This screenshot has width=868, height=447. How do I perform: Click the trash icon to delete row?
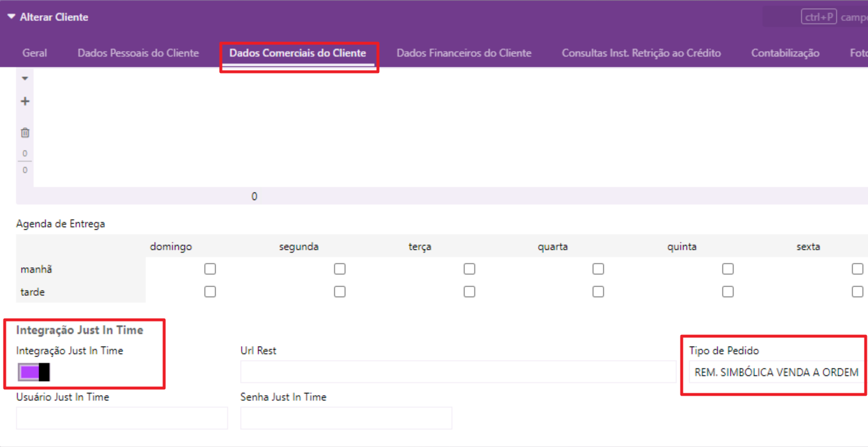25,132
